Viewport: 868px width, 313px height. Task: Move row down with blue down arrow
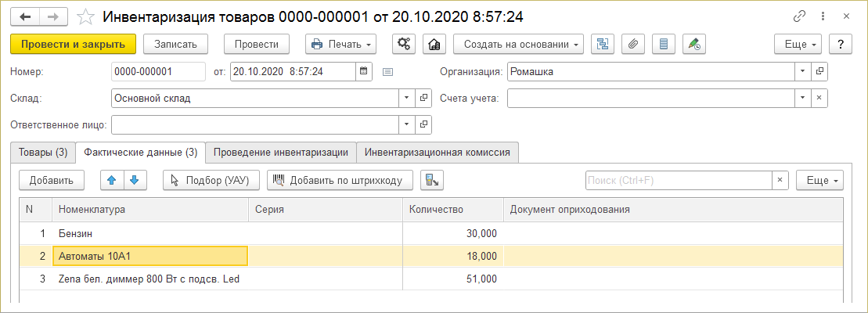[135, 180]
